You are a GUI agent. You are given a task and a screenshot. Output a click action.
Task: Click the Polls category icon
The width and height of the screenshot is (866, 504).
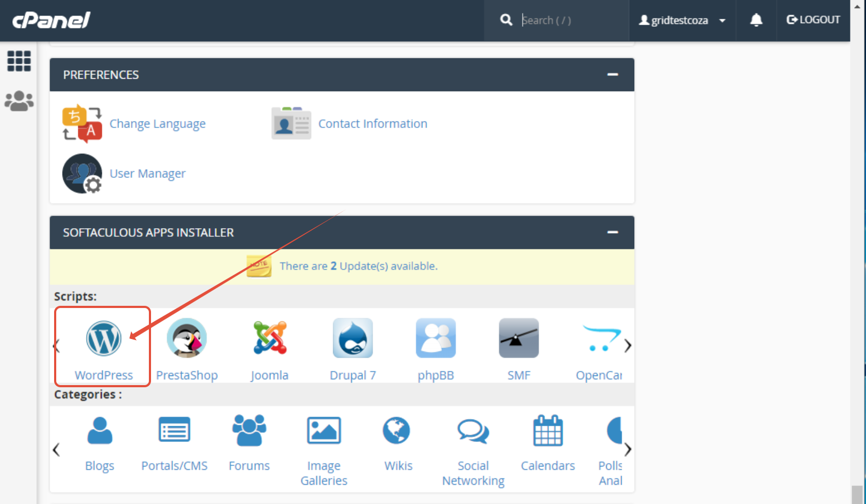coord(614,431)
